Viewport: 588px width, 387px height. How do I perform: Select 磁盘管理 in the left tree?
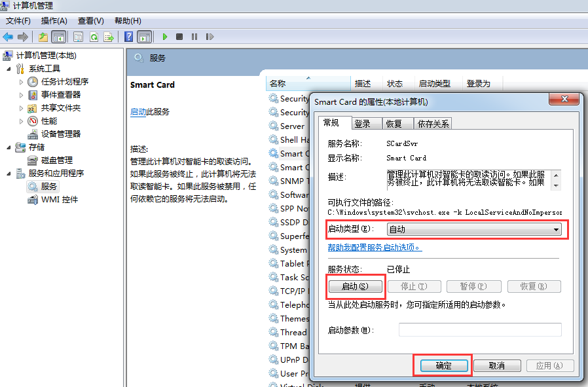coord(57,160)
